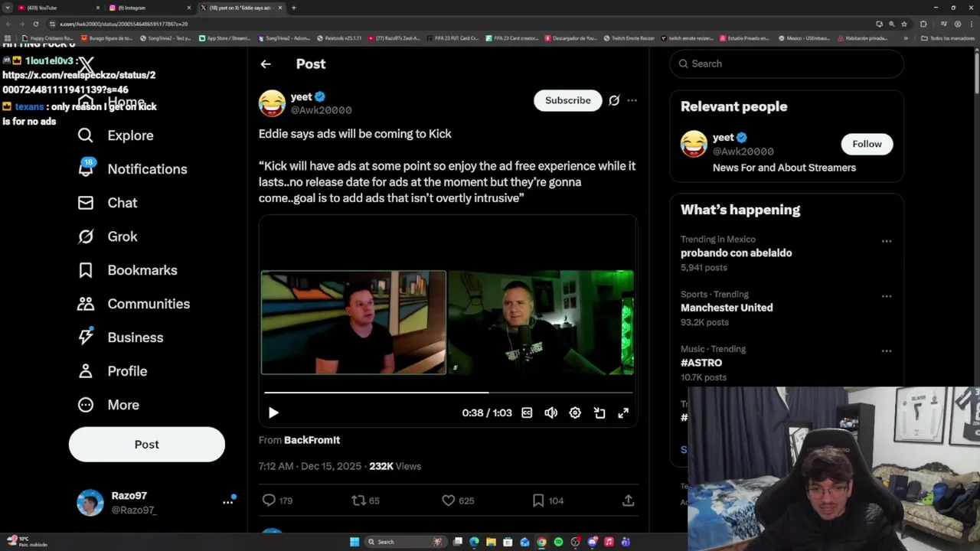The width and height of the screenshot is (980, 551).
Task: Open the Windows Start menu
Action: click(x=354, y=542)
